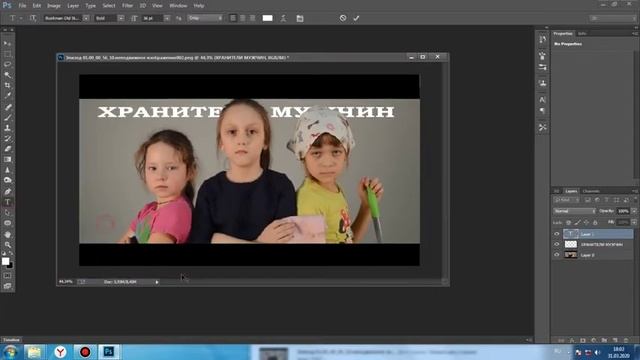
Task: Open the Warp Text dialog
Action: (x=283, y=18)
